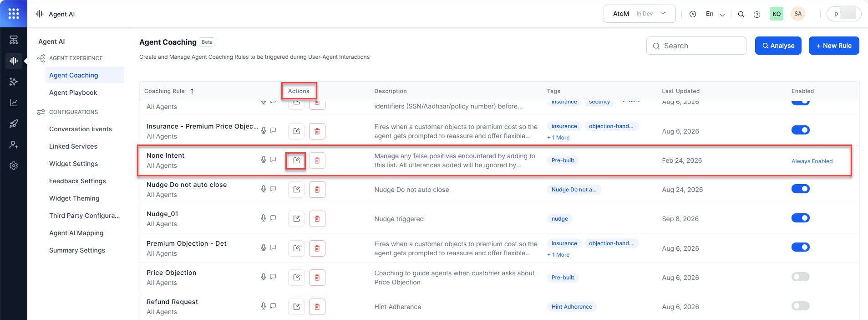Edit the Premium Objection - Det rule
868x320 pixels.
296,248
